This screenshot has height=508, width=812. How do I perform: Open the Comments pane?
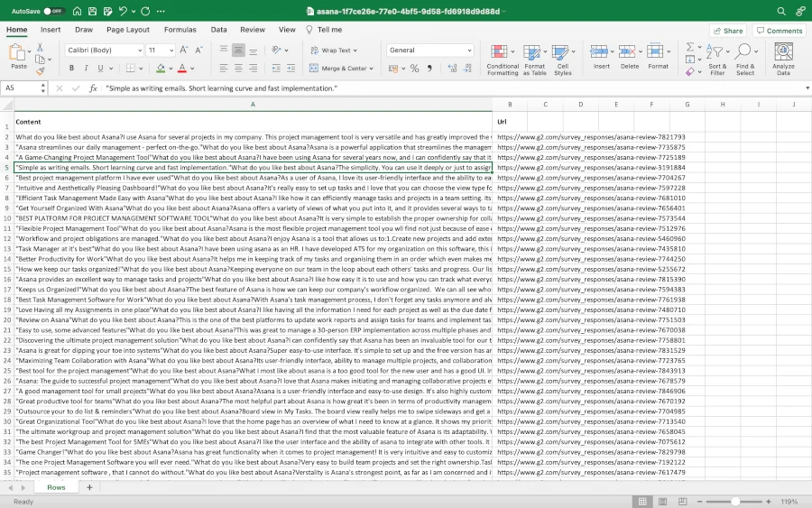[x=780, y=31]
